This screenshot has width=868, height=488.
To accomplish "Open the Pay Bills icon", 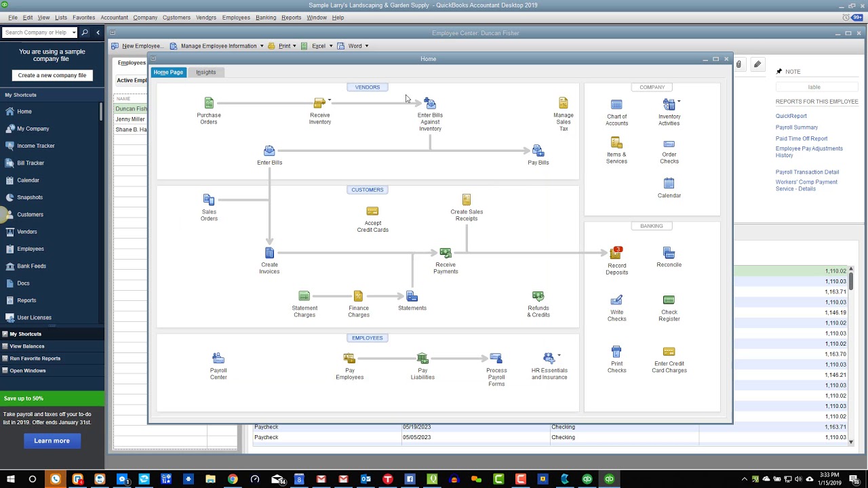I will click(538, 150).
